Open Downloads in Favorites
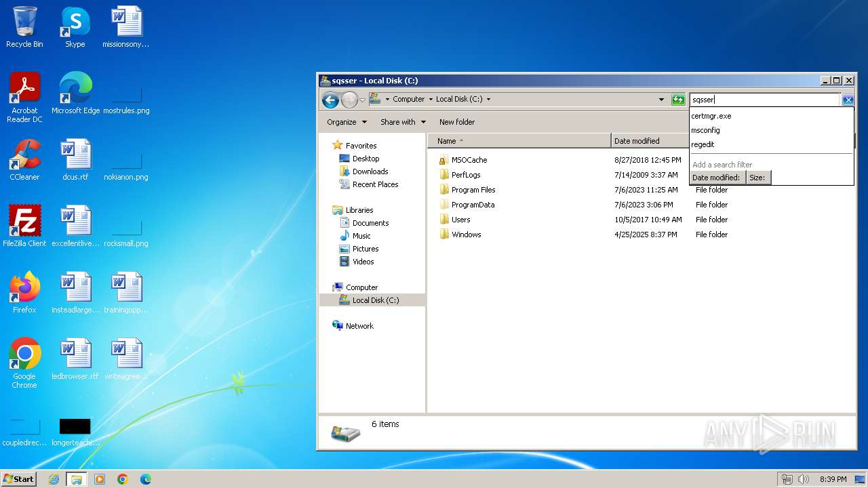 [370, 171]
